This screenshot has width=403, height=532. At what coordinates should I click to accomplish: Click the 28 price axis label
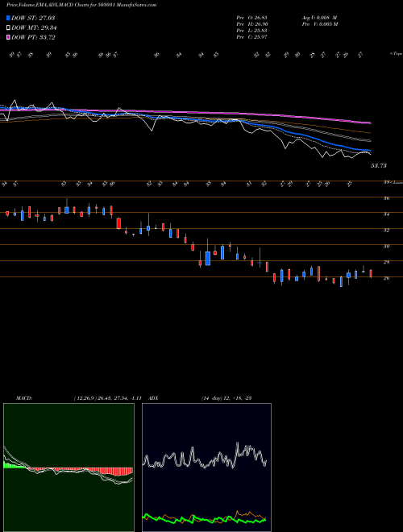tap(386, 262)
